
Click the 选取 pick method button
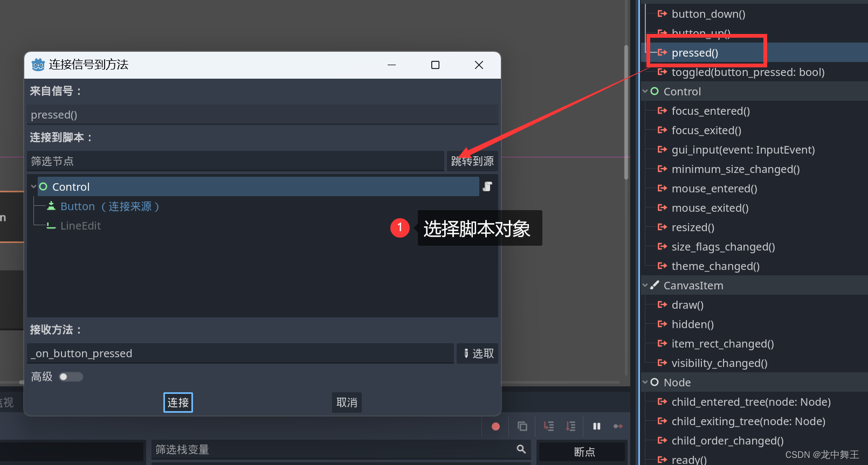pyautogui.click(x=478, y=353)
